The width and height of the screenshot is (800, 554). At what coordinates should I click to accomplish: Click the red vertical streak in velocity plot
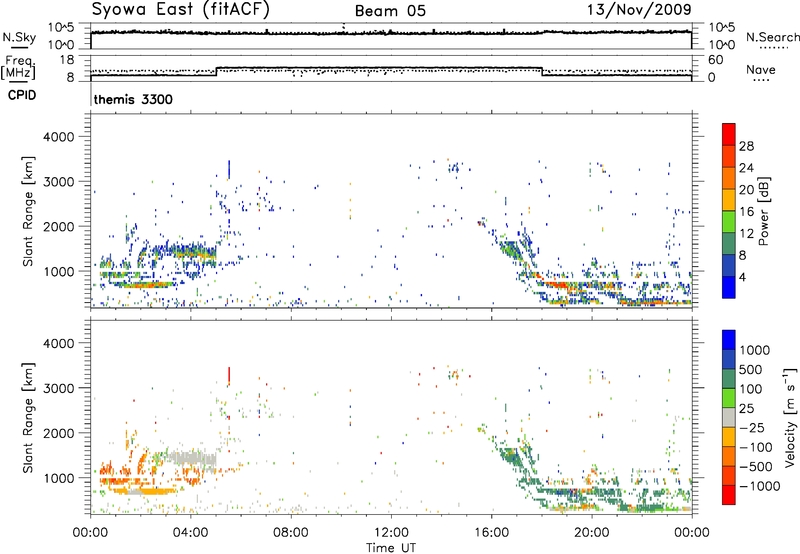[x=229, y=374]
